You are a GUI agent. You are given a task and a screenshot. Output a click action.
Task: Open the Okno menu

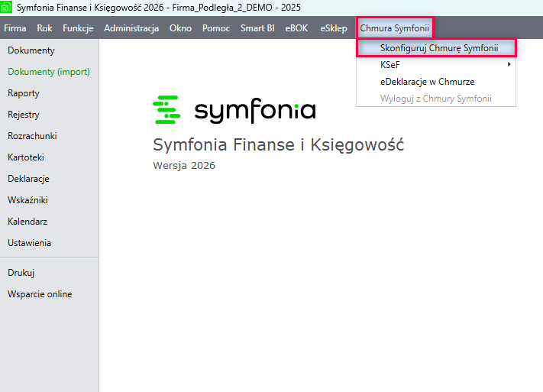pos(180,28)
